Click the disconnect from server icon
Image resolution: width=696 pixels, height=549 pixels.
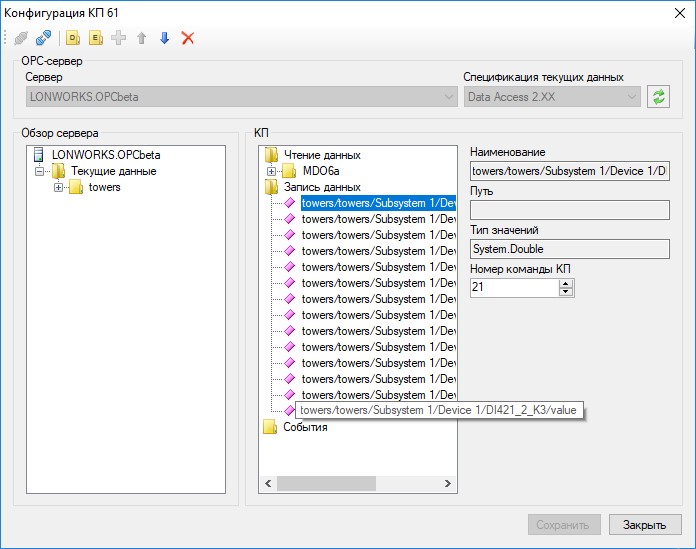point(44,38)
